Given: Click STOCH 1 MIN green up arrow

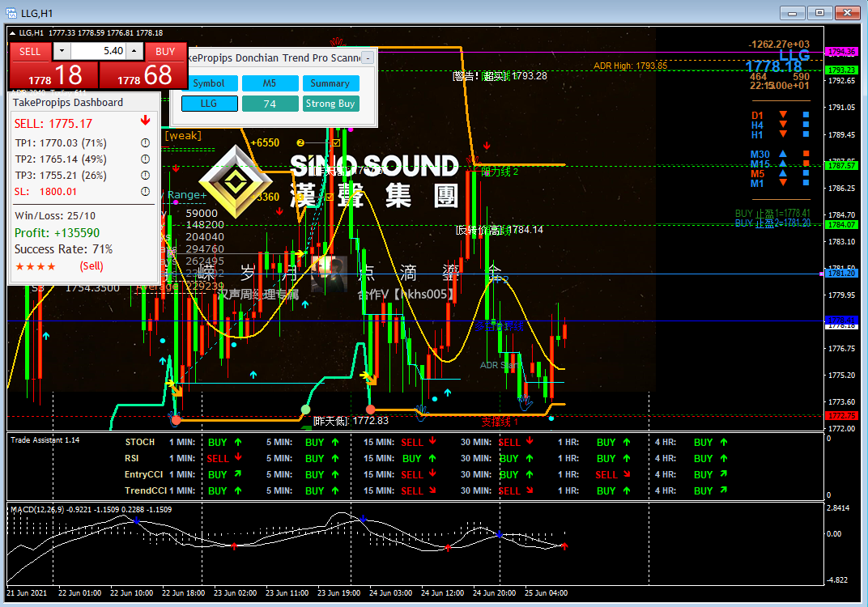Looking at the screenshot, I should pos(238,442).
